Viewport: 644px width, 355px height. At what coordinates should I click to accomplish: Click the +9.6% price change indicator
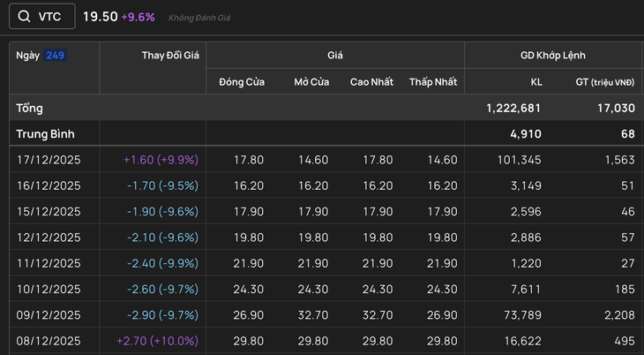coord(138,17)
